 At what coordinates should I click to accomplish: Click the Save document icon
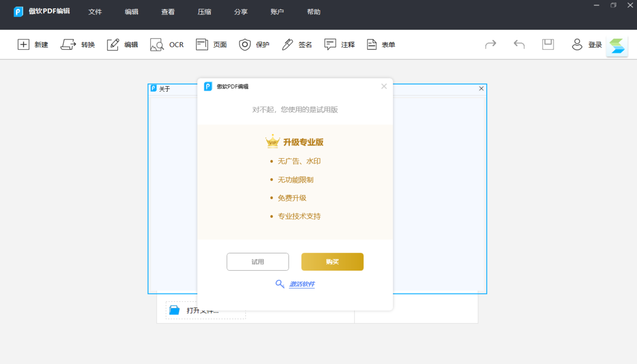point(547,44)
